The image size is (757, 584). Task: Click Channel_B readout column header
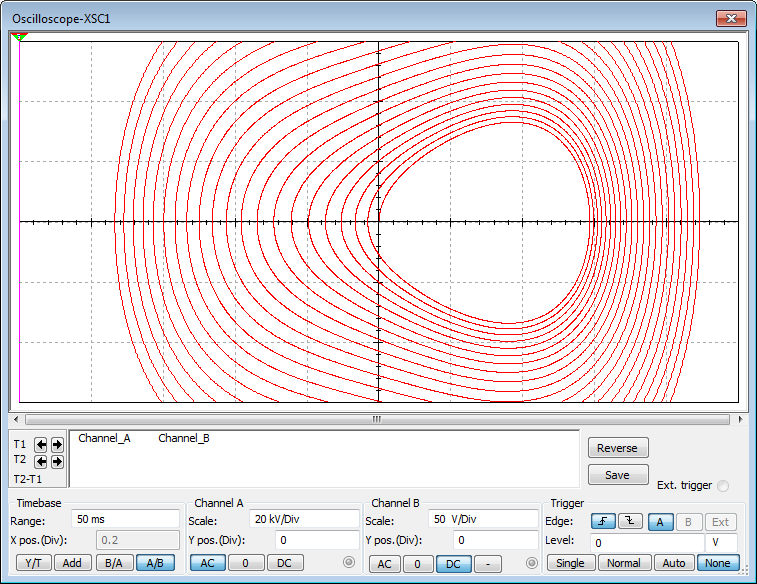(x=184, y=438)
